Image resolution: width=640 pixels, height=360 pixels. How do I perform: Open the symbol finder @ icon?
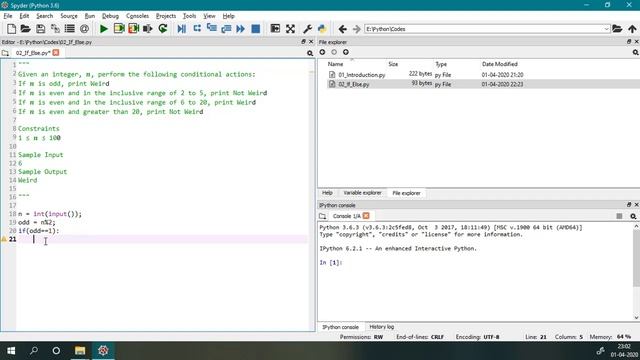pos(84,29)
